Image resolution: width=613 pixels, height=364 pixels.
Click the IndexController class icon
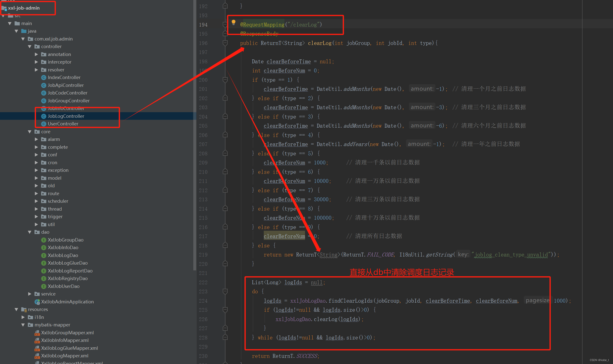(44, 78)
